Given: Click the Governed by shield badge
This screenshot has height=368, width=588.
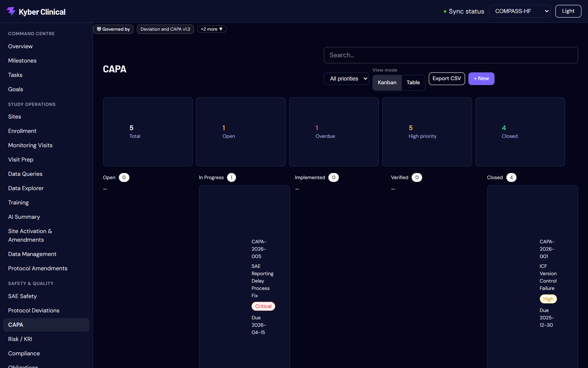Looking at the screenshot, I should (x=113, y=29).
